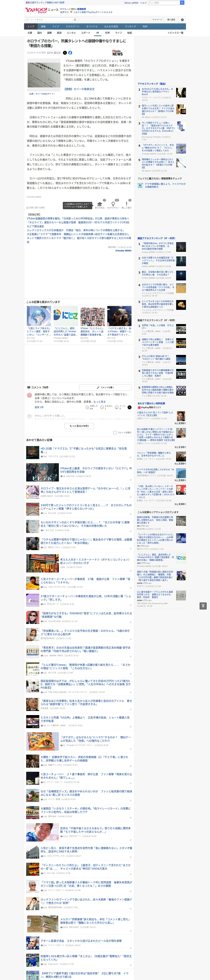Open the 速報 navigation tab
Image resolution: width=210 pixels, height=980 pixels.
(43, 26)
